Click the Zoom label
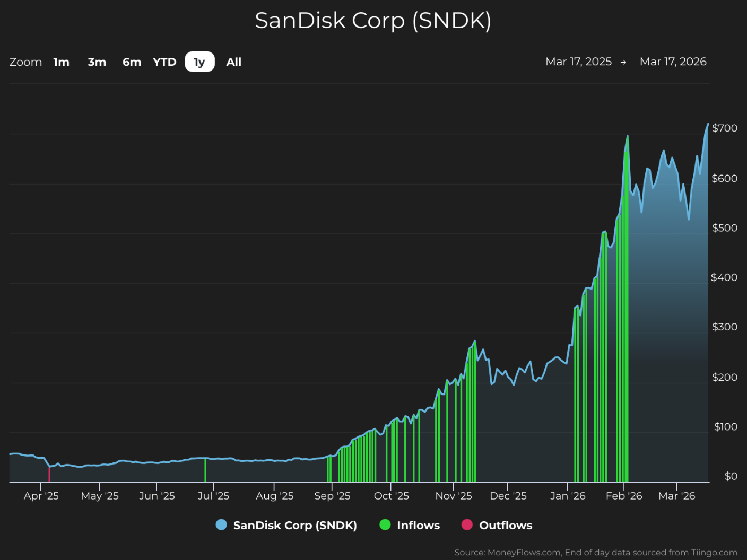This screenshot has width=747, height=560. pos(25,62)
